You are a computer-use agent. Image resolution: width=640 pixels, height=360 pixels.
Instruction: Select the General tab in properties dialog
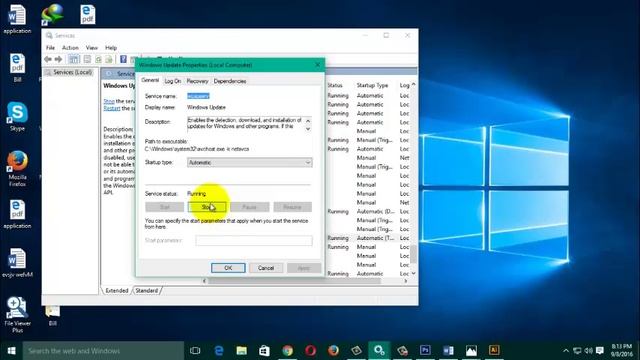pos(150,80)
